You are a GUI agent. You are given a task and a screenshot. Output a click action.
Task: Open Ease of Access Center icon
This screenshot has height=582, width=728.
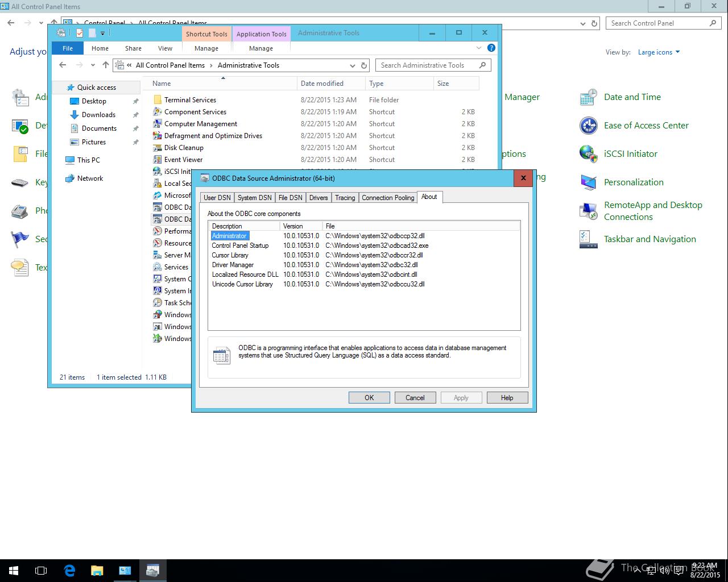588,126
